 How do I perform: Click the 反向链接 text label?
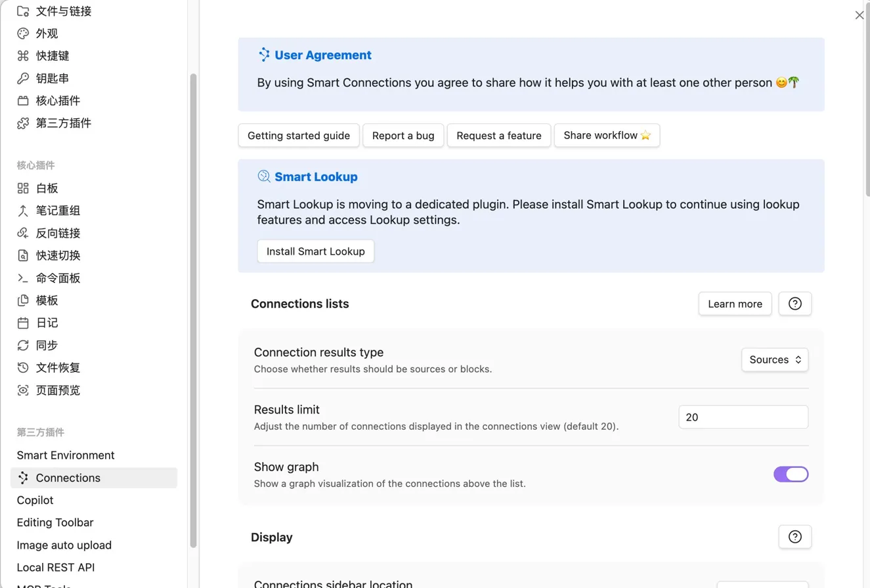[x=58, y=233]
